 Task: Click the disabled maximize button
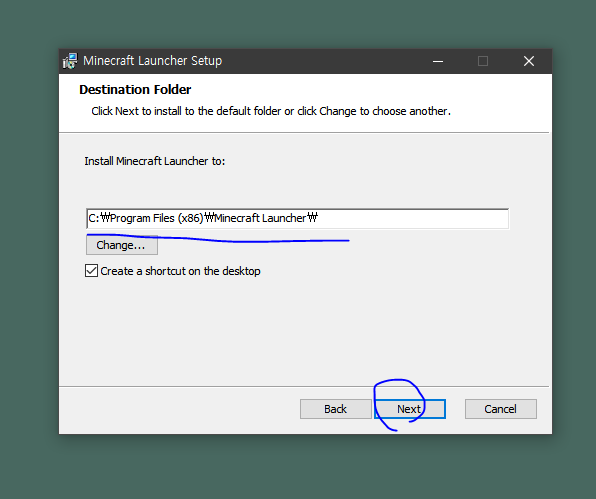coord(483,61)
